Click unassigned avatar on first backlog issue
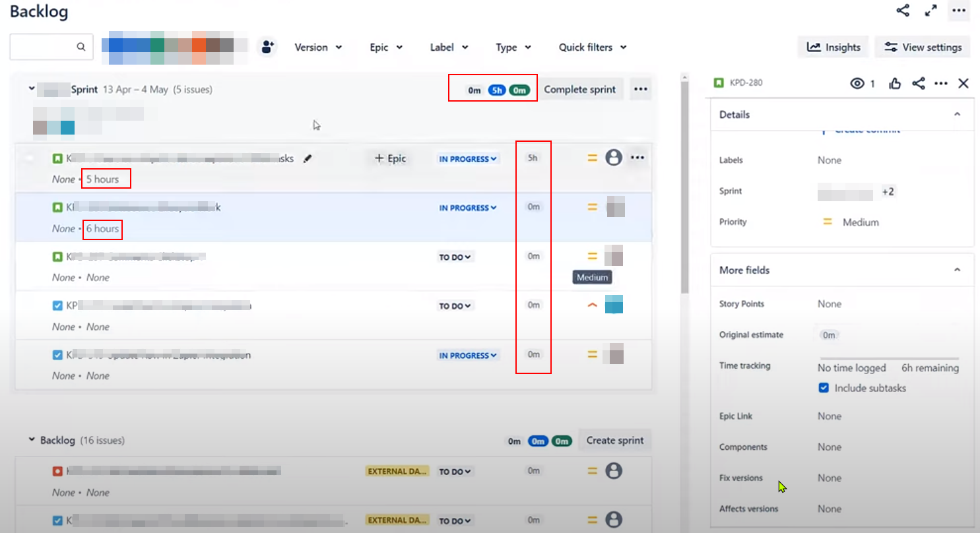The image size is (980, 533). (614, 471)
